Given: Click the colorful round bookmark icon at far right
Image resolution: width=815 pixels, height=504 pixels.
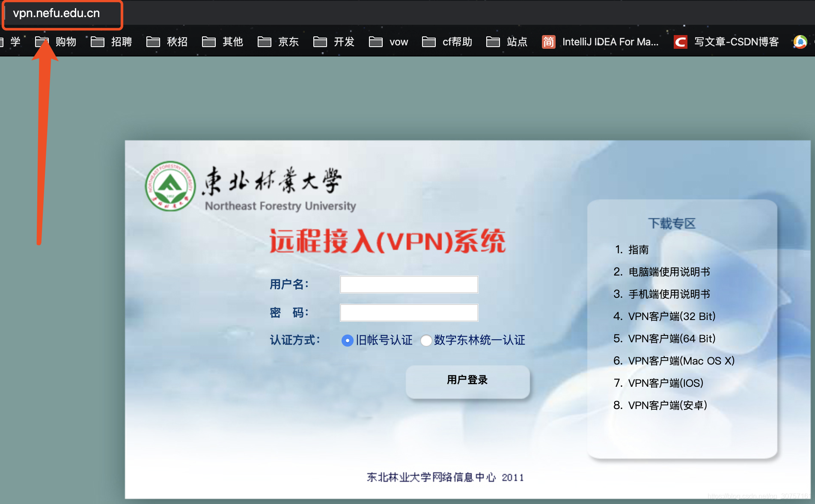Looking at the screenshot, I should pyautogui.click(x=800, y=42).
